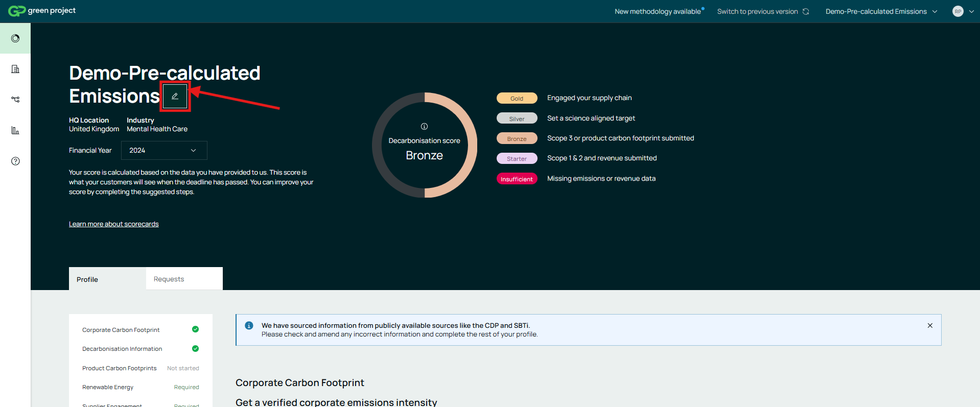Open the help question mark icon

15,161
